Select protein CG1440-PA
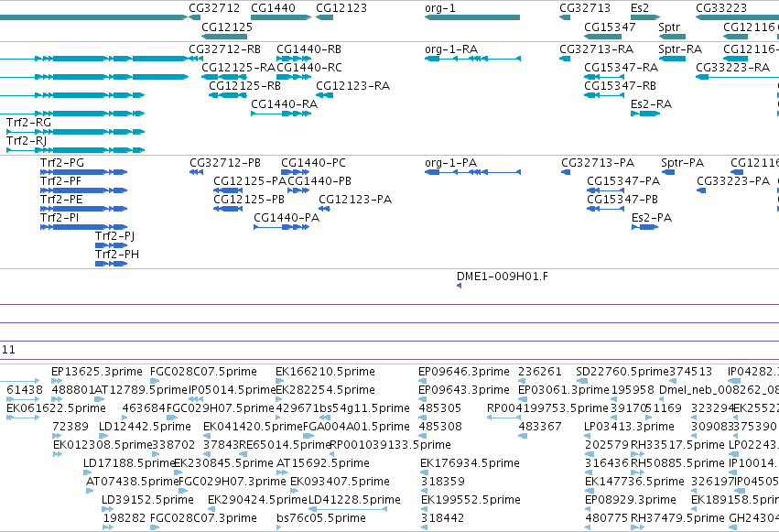779x532 pixels. coord(287,218)
